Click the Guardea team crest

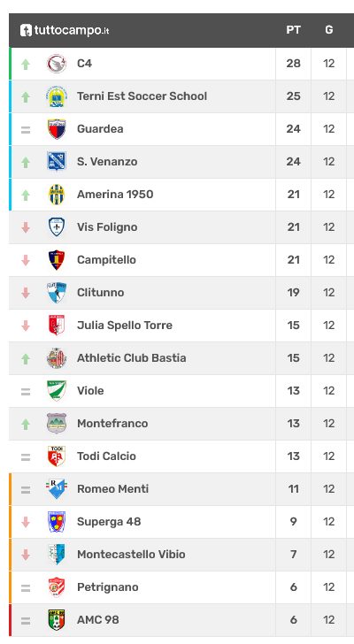click(x=57, y=129)
